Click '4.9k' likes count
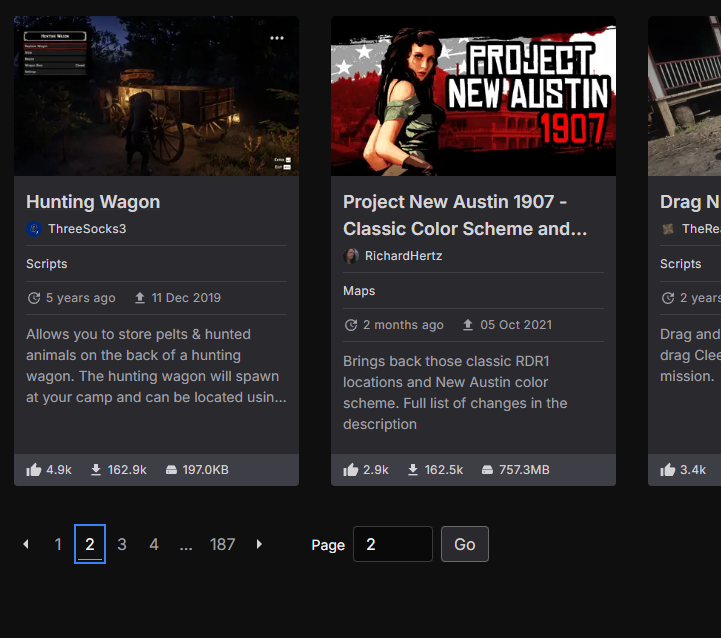This screenshot has height=638, width=721. [x=59, y=470]
